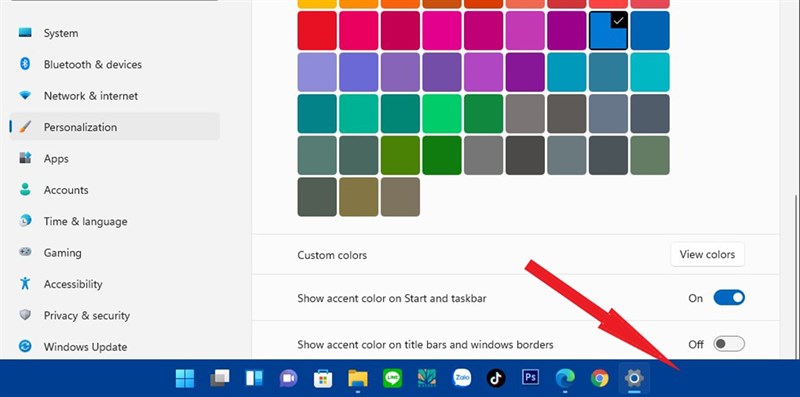
Task: Click the Settings window vertical scrollbar
Action: [x=796, y=276]
